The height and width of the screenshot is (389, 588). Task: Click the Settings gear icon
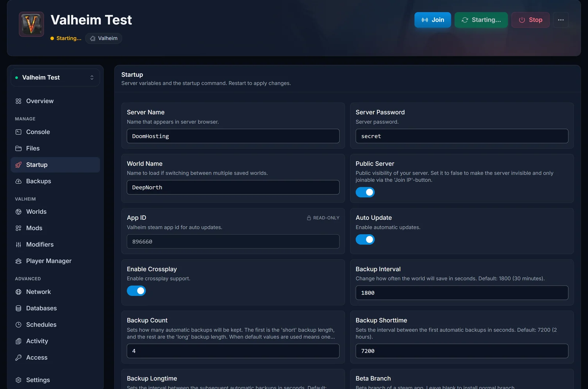tap(18, 380)
